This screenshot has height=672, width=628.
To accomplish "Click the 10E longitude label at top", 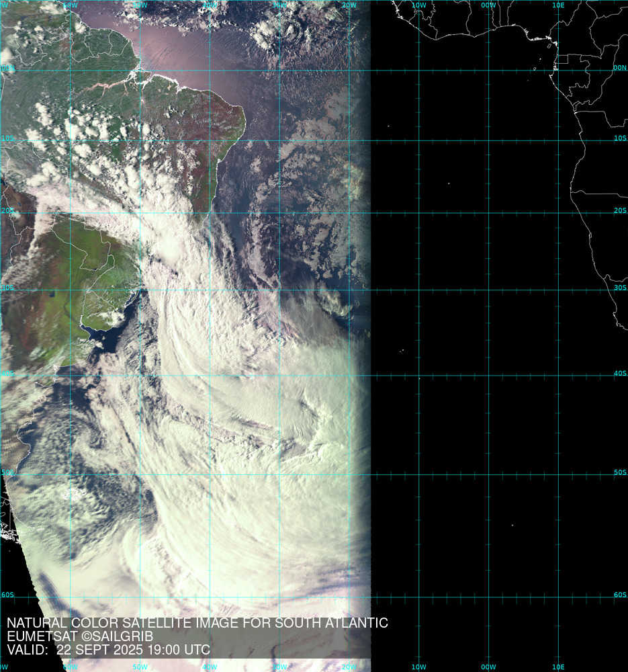I will click(558, 5).
